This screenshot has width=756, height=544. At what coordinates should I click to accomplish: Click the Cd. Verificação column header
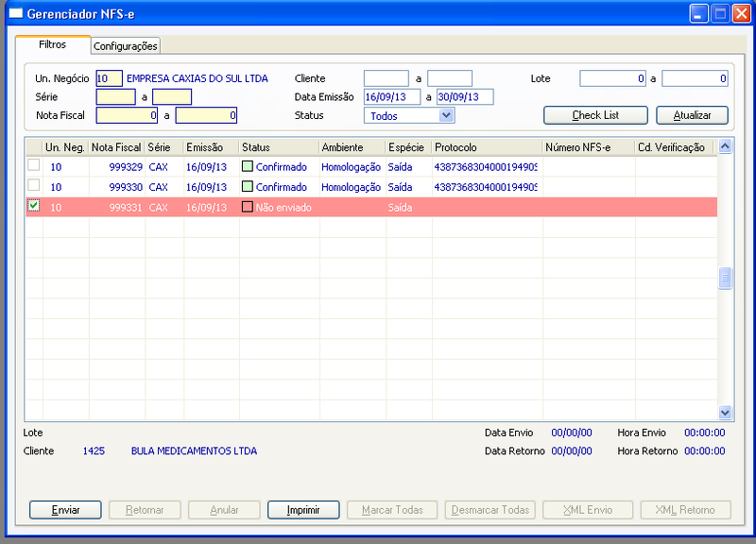pyautogui.click(x=674, y=147)
